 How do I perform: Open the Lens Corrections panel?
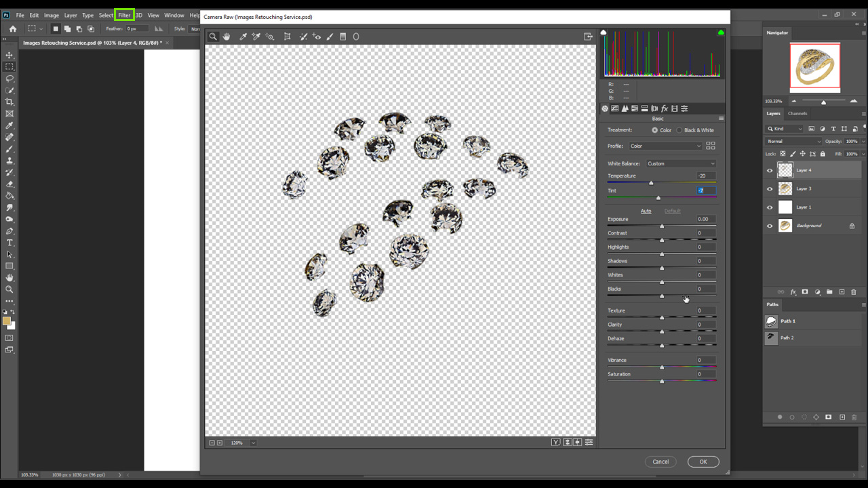pos(654,108)
